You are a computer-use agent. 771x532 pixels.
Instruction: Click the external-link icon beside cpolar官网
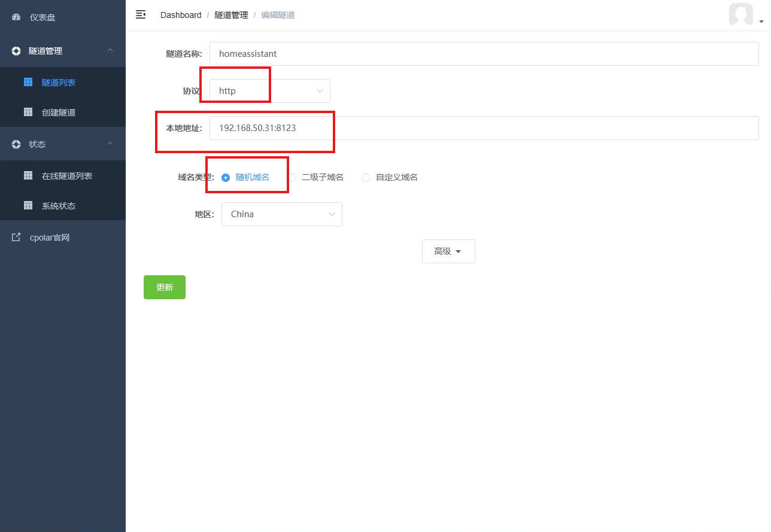pos(16,238)
